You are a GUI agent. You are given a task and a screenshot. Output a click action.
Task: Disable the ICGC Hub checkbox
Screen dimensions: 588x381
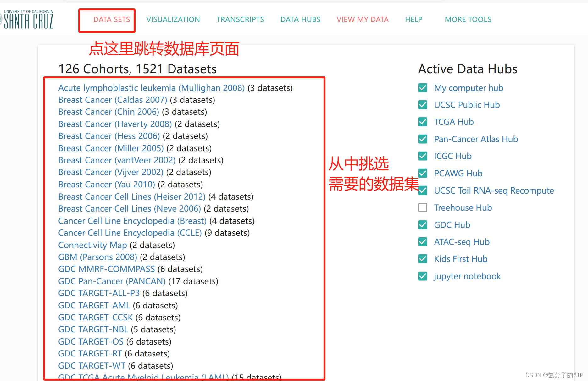pyautogui.click(x=423, y=156)
